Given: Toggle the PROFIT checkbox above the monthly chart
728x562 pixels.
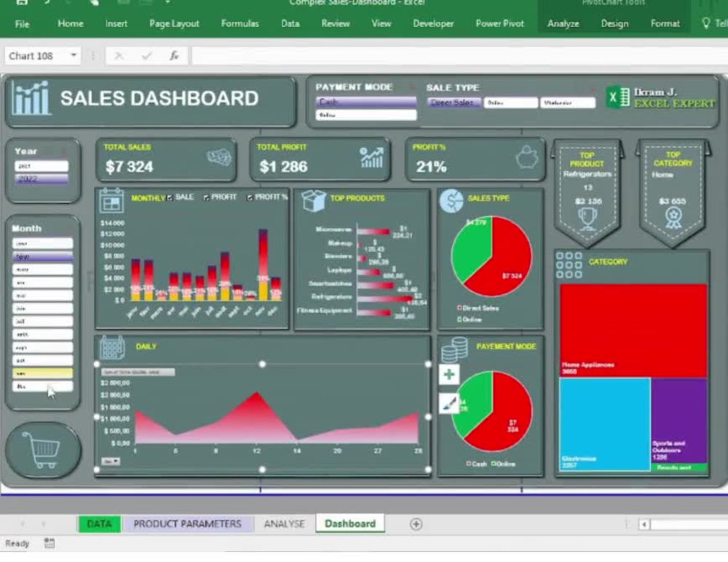Looking at the screenshot, I should (206, 197).
